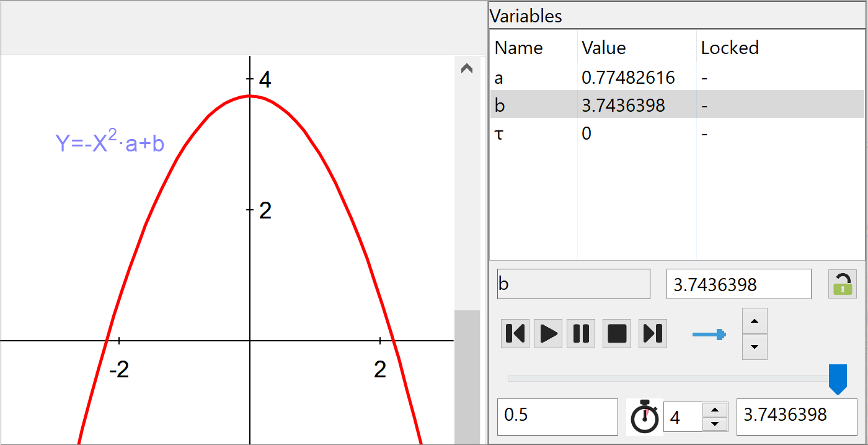868x445 pixels.
Task: Click the skip to start animation button
Action: point(515,334)
